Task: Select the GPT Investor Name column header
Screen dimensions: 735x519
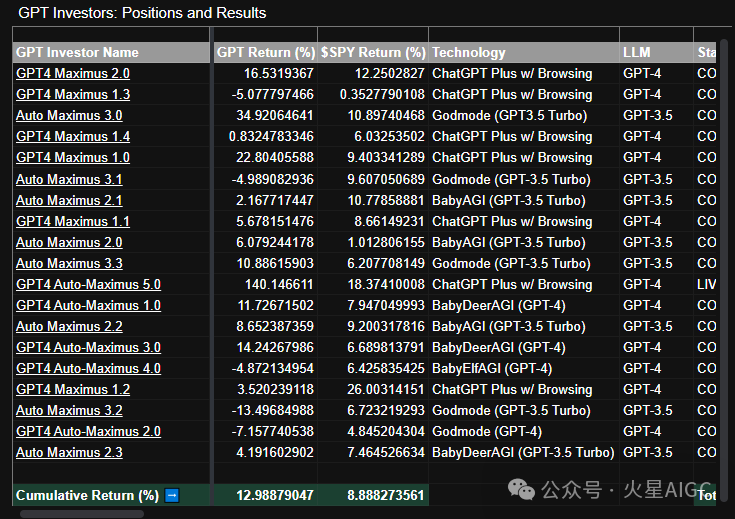Action: pyautogui.click(x=78, y=52)
